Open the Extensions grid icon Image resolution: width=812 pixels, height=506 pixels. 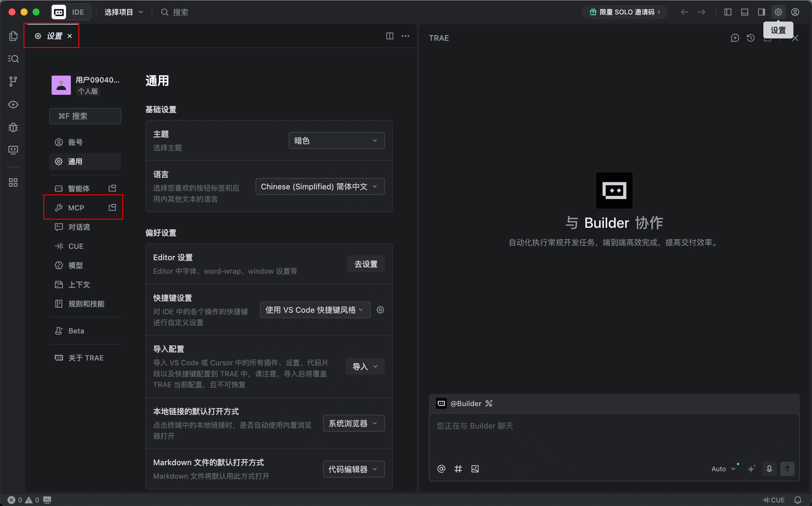(x=13, y=183)
